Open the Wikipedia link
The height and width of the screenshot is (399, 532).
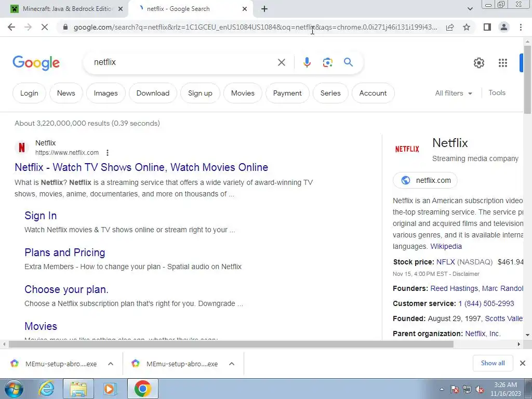[446, 246]
